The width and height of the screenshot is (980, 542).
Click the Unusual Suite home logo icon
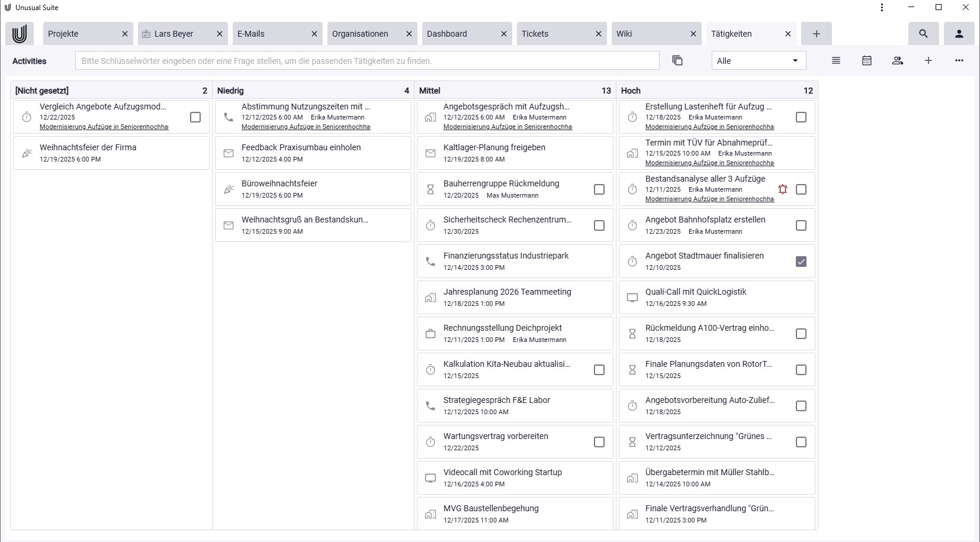(x=20, y=34)
